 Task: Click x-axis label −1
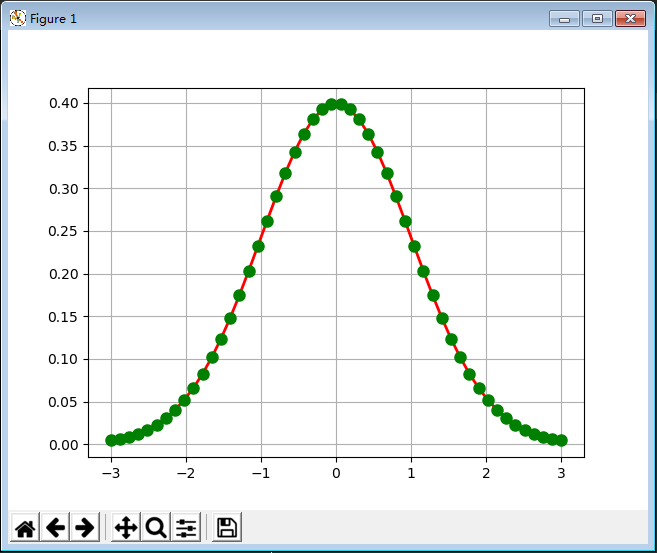[261, 473]
